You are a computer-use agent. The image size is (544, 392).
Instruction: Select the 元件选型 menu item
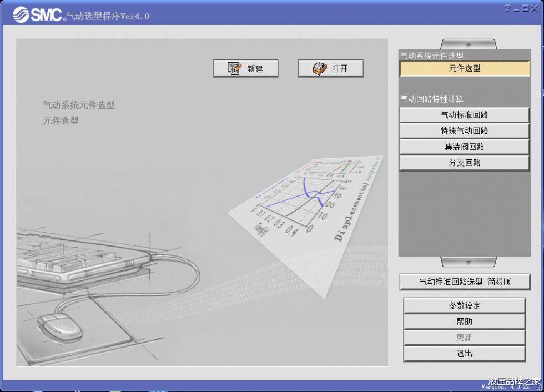(465, 68)
